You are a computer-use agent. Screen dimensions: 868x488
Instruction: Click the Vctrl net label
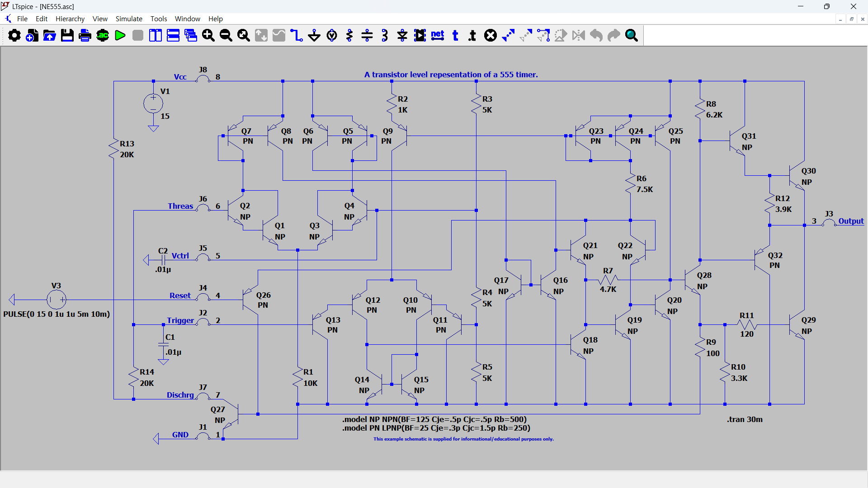[x=180, y=256]
